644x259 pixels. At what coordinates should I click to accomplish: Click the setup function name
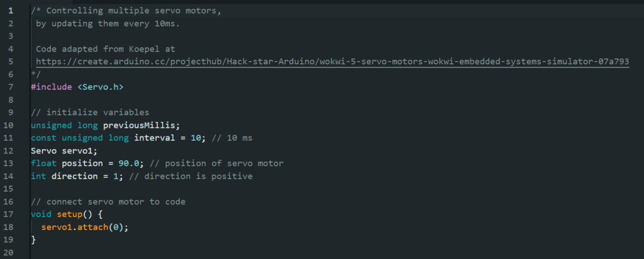click(x=79, y=214)
